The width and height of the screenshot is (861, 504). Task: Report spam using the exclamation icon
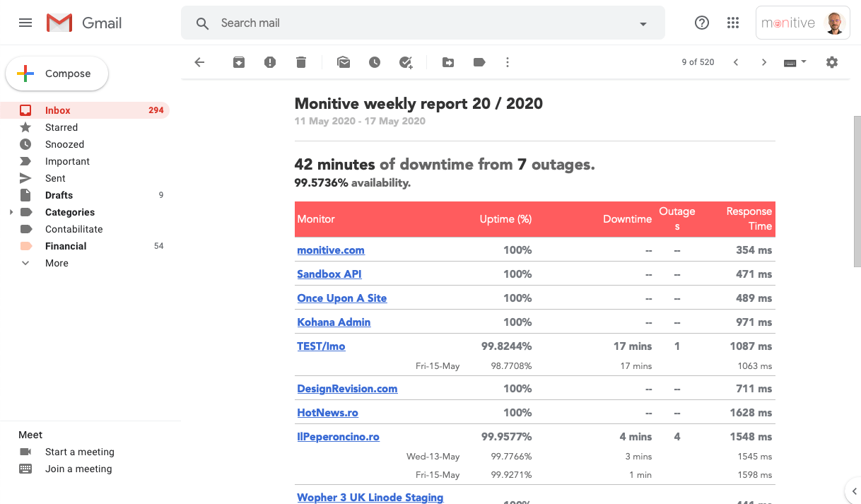[x=270, y=62]
